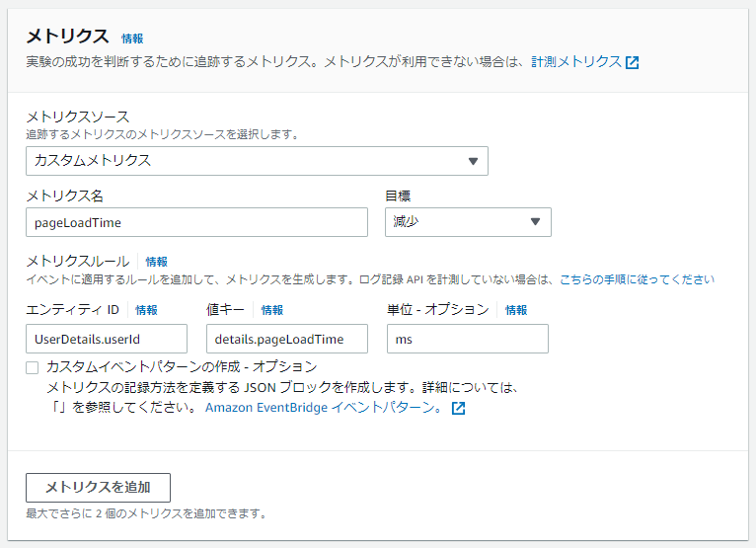The height and width of the screenshot is (548, 756).
Task: Select the カスタムメトリクス combo box
Action: point(256,161)
